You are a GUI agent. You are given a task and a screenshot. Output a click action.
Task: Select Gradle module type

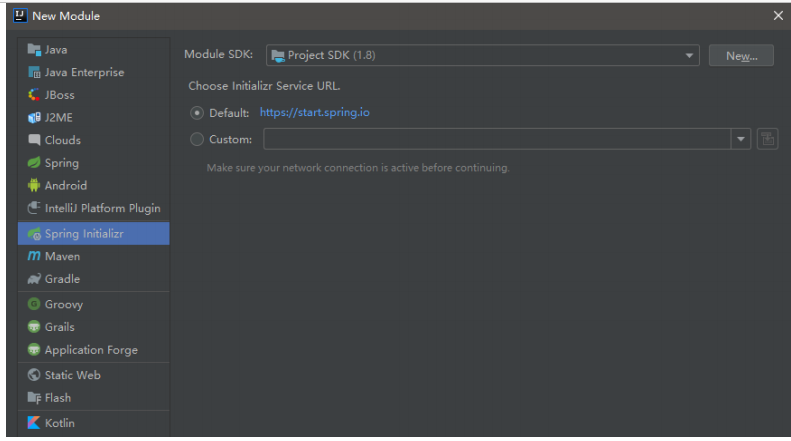(x=93, y=279)
